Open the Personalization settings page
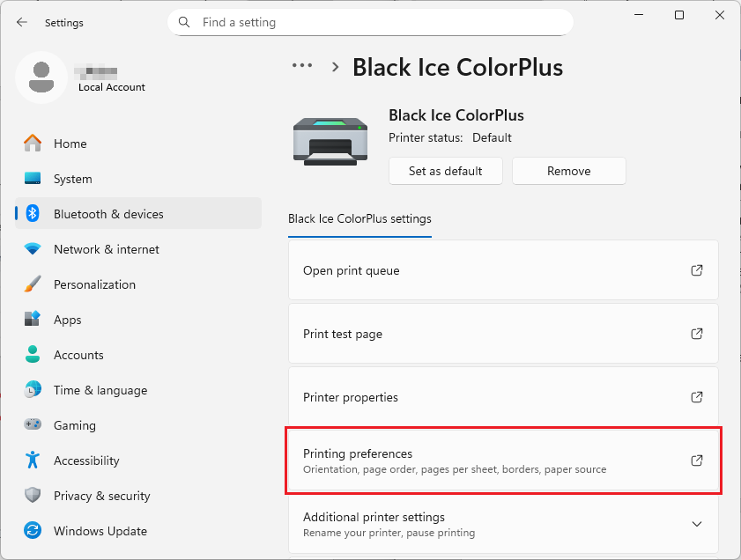 [94, 284]
